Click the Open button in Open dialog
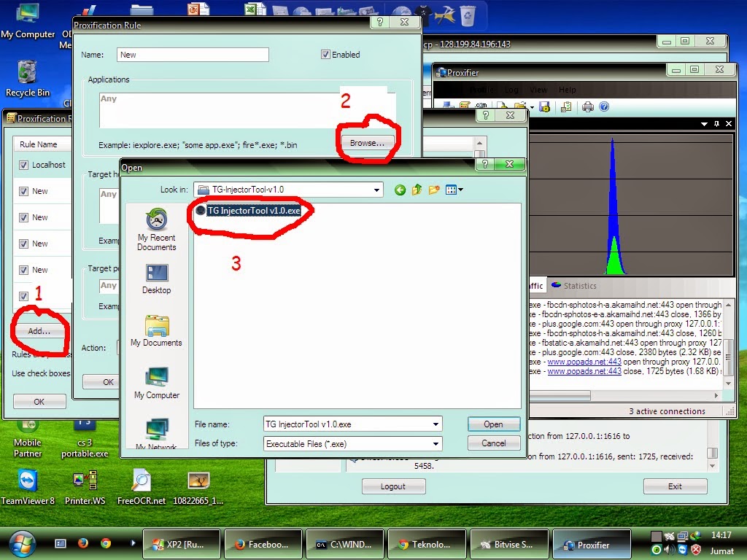747x560 pixels. point(494,424)
